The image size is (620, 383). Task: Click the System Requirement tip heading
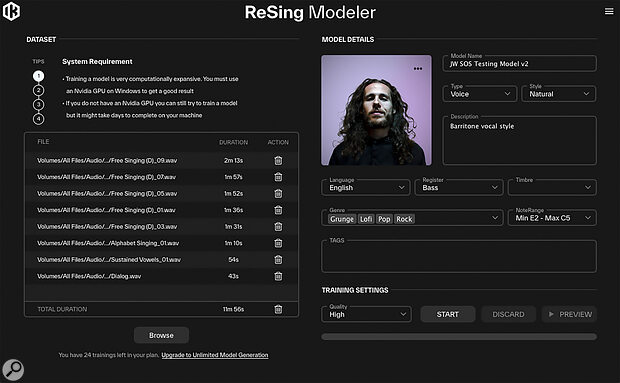coord(97,62)
